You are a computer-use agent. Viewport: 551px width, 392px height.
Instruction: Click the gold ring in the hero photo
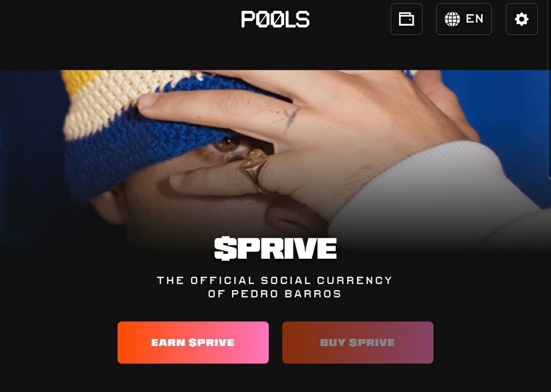coord(256,169)
